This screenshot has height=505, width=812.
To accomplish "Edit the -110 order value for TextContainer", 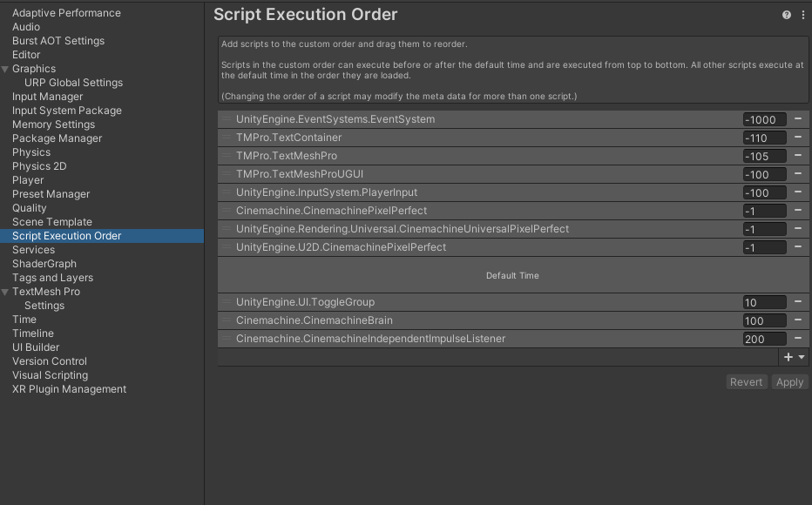I will coord(764,138).
